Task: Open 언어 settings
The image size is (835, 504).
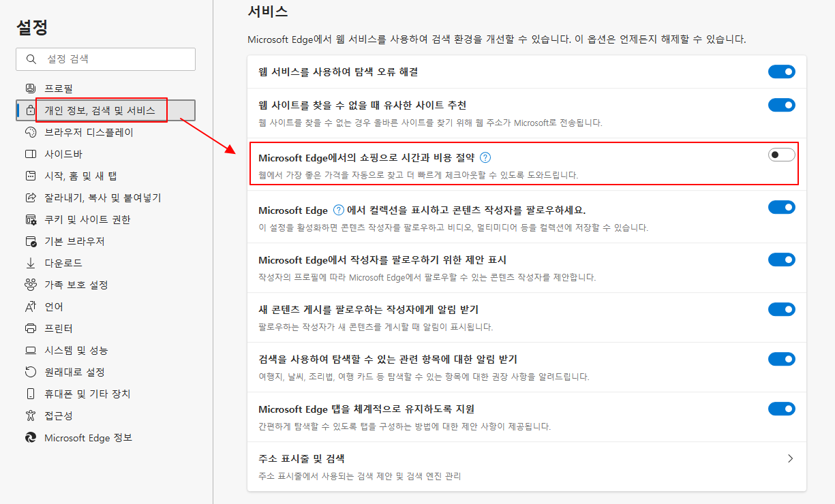Action: (x=106, y=306)
